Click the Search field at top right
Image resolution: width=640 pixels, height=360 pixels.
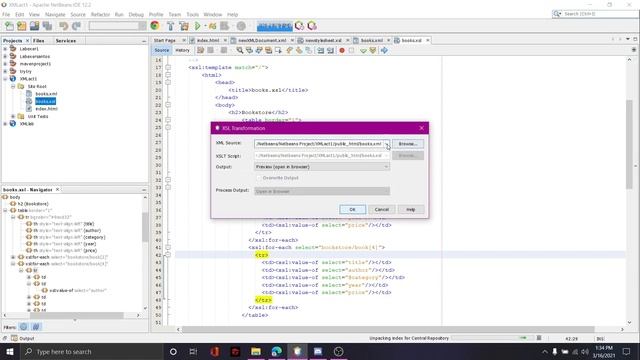tap(596, 14)
